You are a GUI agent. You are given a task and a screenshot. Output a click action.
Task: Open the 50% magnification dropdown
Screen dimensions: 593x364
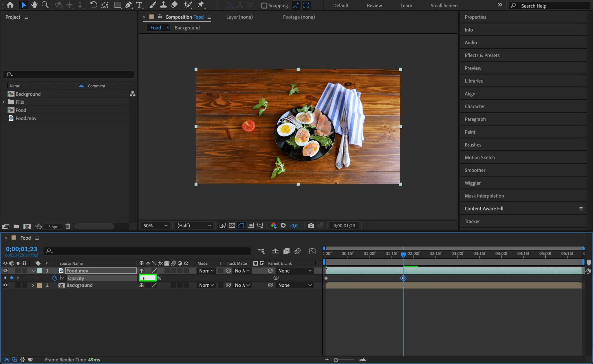[155, 226]
